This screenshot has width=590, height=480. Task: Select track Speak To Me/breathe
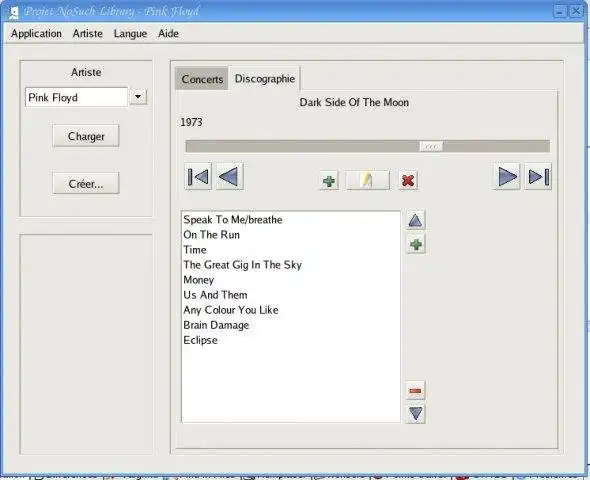point(291,220)
